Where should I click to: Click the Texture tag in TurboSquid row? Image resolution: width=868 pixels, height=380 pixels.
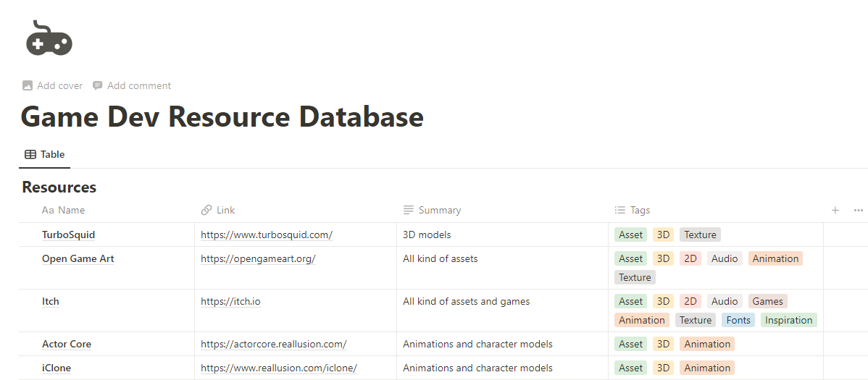click(x=700, y=235)
